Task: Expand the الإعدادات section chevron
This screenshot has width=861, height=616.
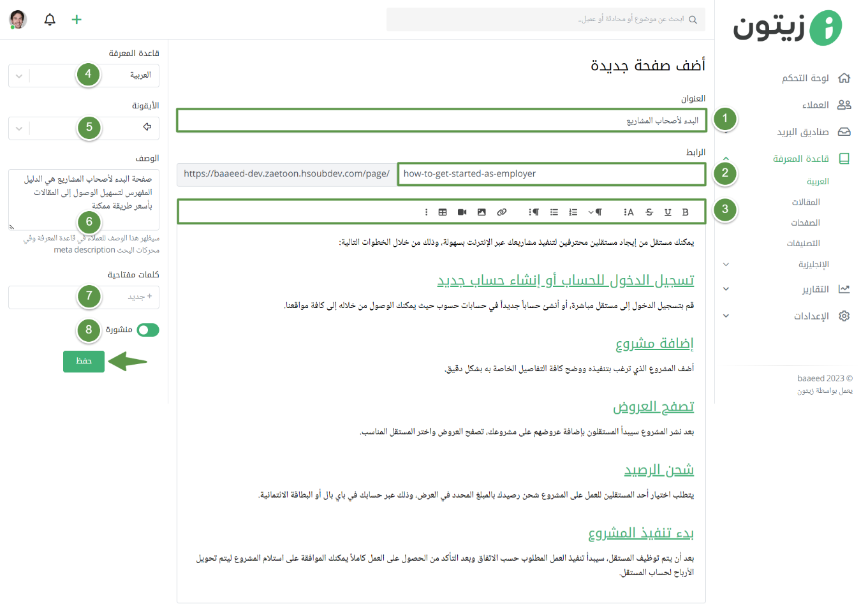Action: (x=726, y=316)
